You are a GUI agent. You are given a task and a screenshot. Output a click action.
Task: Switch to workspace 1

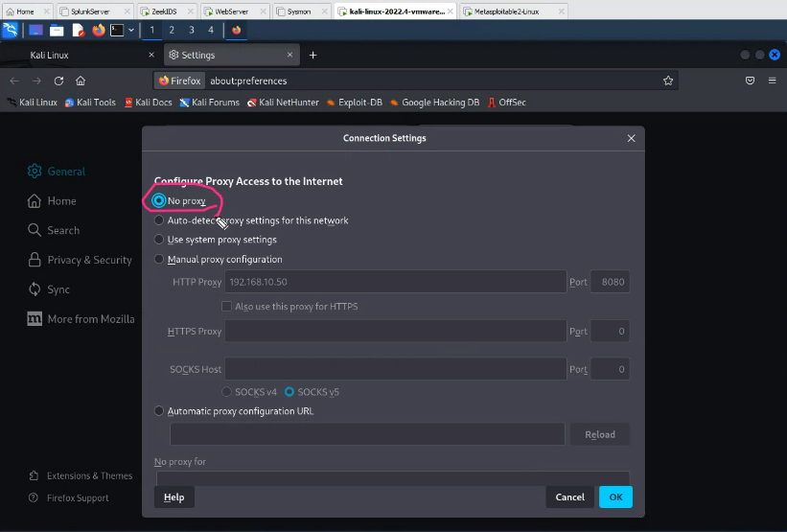pos(152,30)
